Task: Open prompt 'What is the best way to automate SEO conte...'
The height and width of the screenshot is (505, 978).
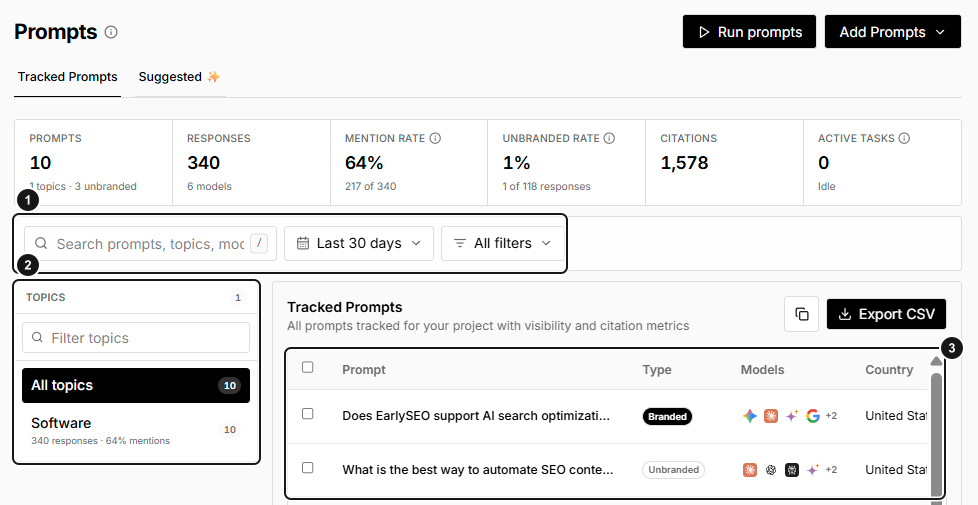Action: (478, 470)
